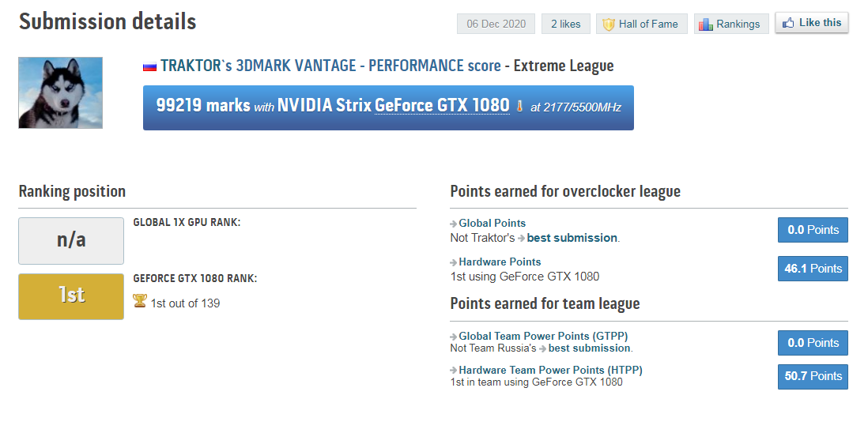The height and width of the screenshot is (433, 868).
Task: Click the thermometer cooling icon
Action: click(x=519, y=106)
